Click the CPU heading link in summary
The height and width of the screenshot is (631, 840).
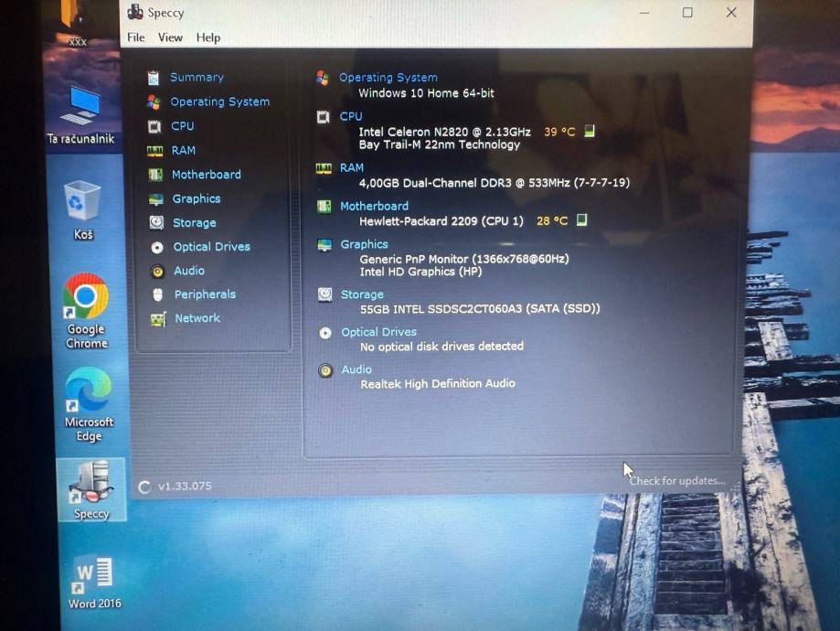coord(351,116)
